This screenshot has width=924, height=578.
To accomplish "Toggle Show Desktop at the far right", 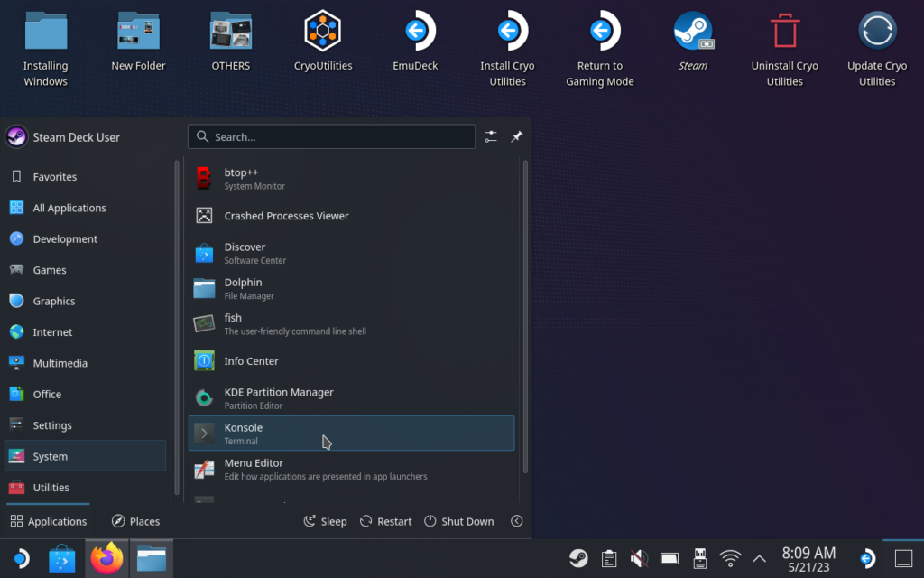I will (x=904, y=558).
